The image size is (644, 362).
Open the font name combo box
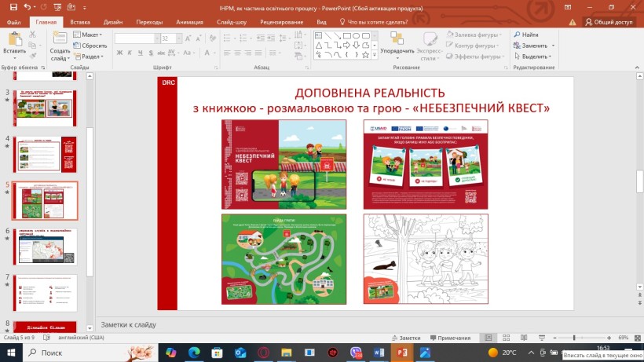click(x=137, y=38)
